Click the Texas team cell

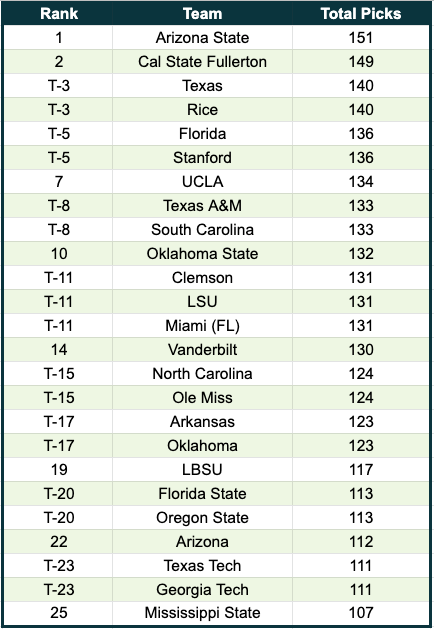(202, 86)
